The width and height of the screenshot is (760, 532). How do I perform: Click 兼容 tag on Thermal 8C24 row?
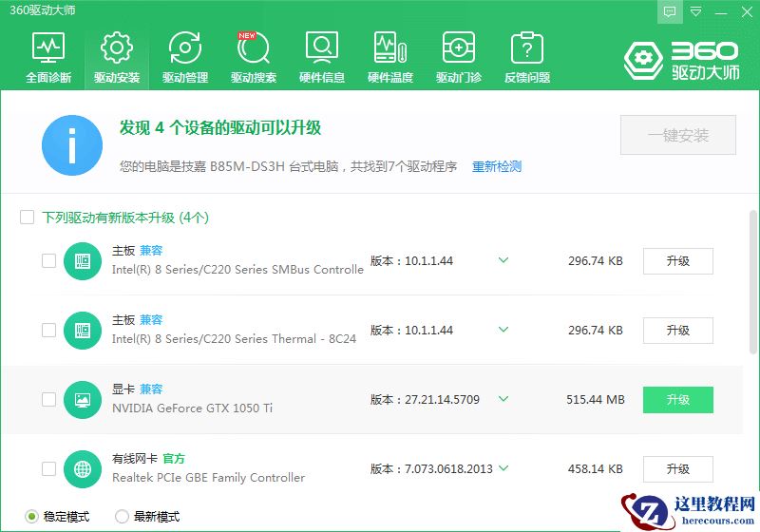click(x=151, y=320)
